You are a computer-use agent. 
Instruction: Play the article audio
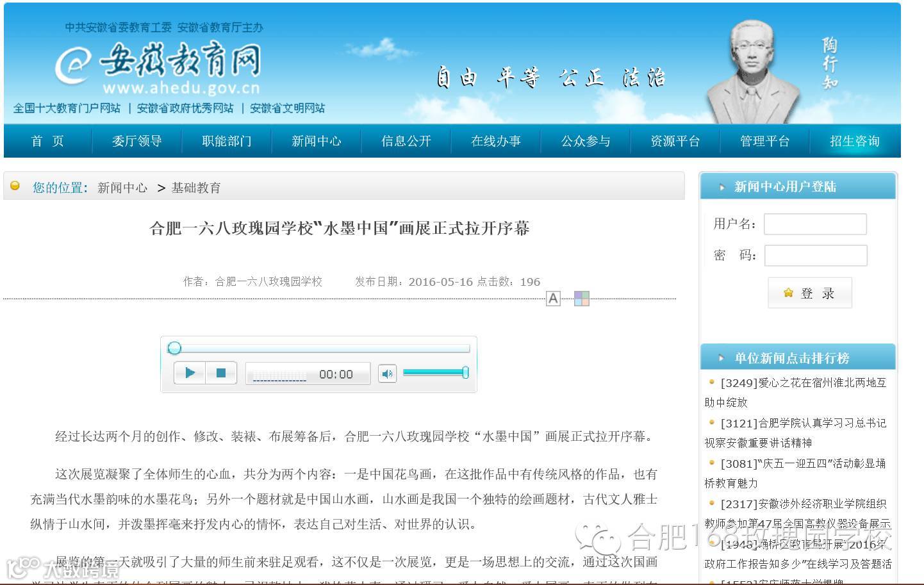click(190, 373)
